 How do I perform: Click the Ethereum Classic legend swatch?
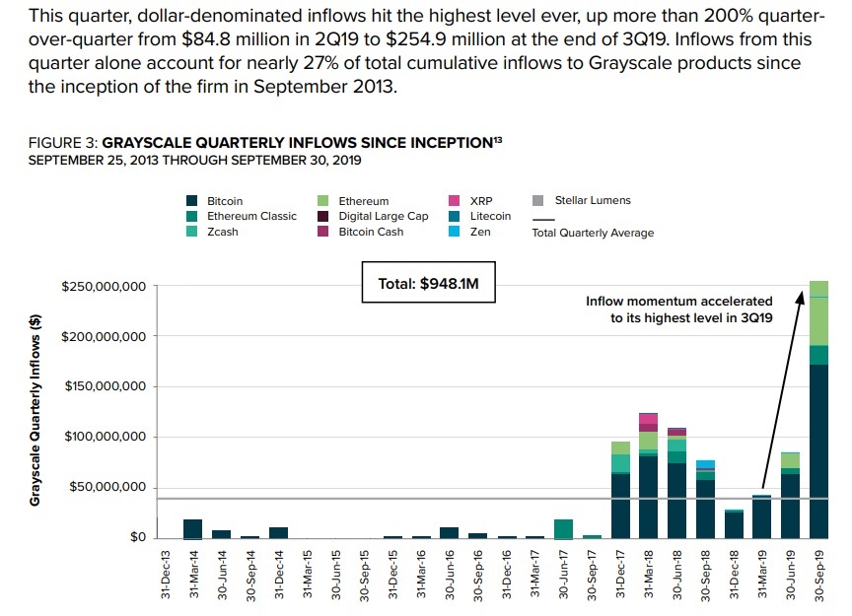tap(189, 217)
